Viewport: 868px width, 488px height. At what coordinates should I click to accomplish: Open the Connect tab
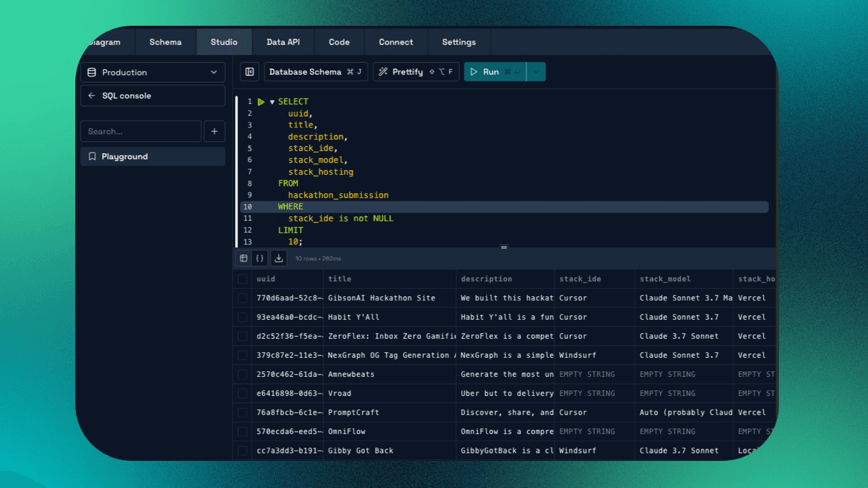click(396, 42)
